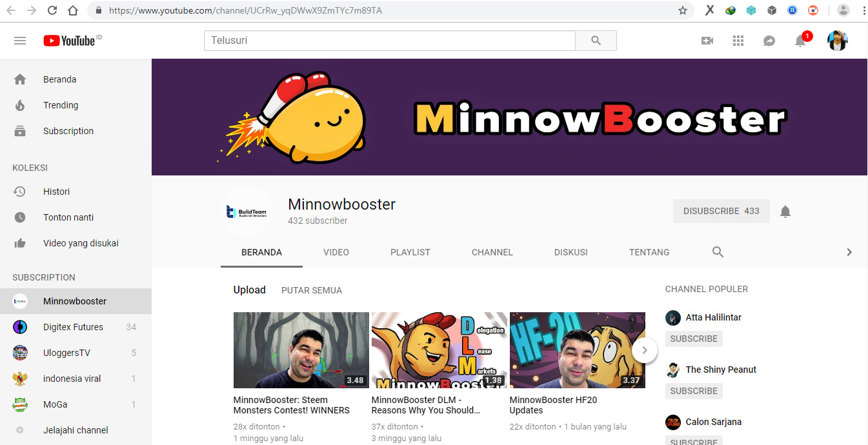The image size is (868, 445).
Task: Click the blue circled-a extension icon
Action: click(792, 10)
